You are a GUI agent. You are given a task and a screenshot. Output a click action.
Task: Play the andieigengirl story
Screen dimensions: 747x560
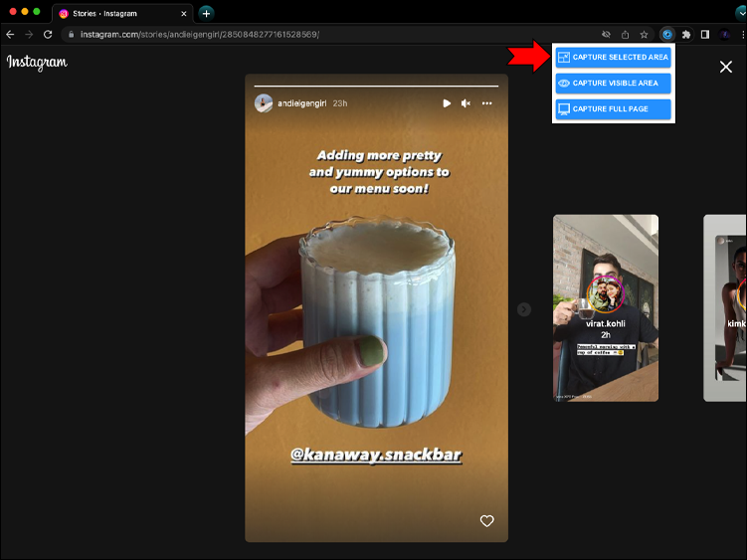(x=447, y=103)
